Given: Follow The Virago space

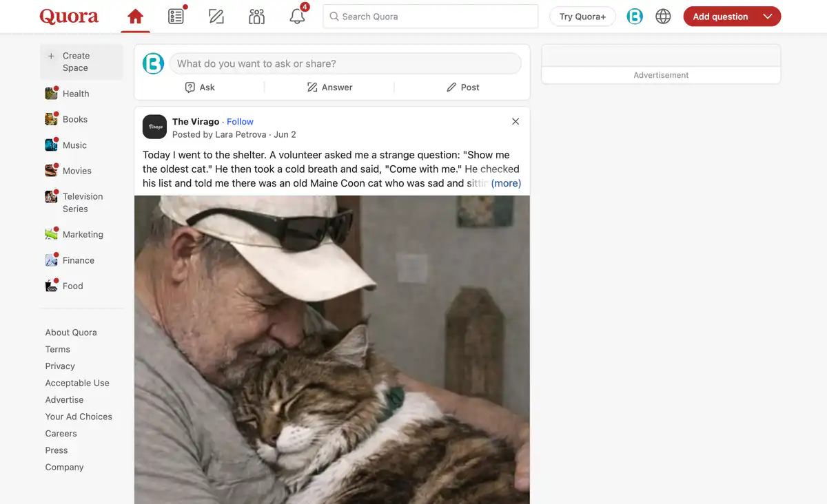Looking at the screenshot, I should [x=240, y=121].
